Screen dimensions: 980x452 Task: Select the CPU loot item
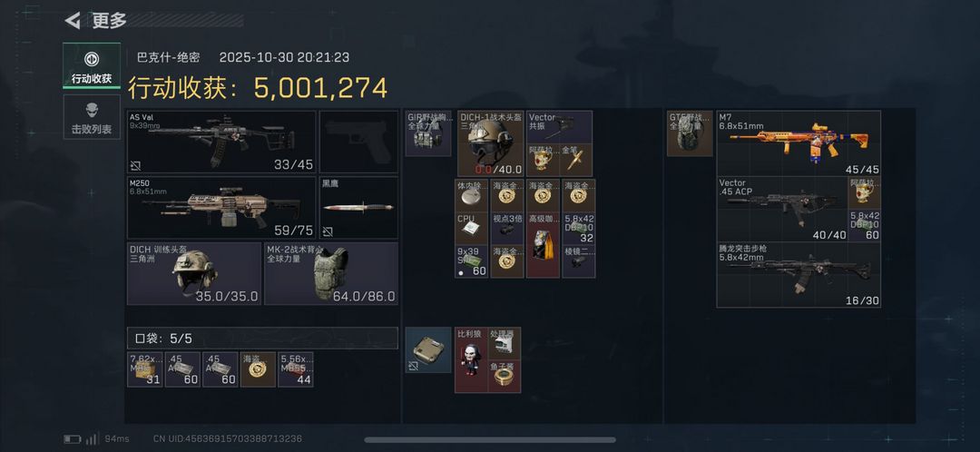pos(471,228)
